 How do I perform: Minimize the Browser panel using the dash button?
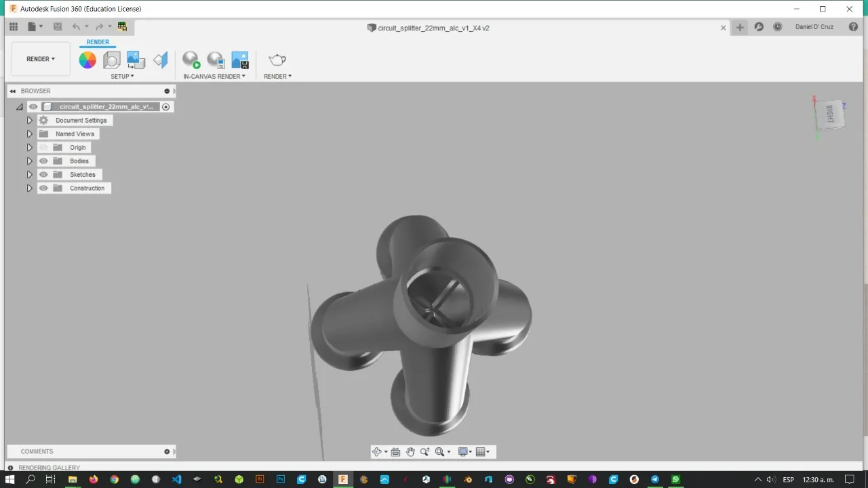(x=167, y=91)
